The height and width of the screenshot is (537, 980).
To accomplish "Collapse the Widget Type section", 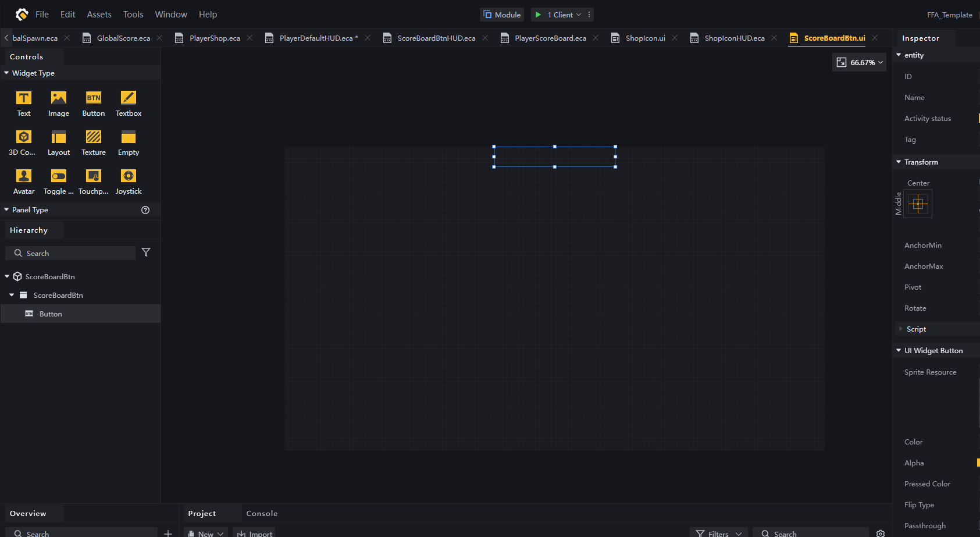I will coord(6,73).
